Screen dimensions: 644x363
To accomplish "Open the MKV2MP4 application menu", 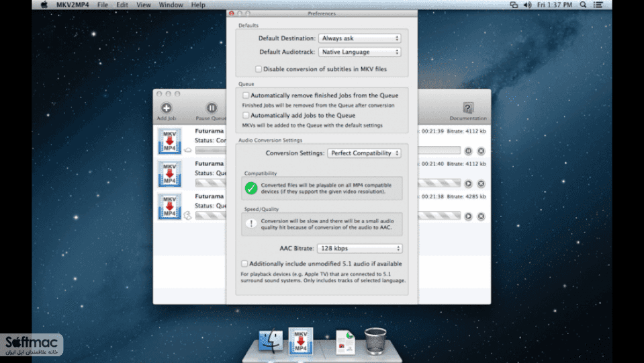I will tap(73, 5).
